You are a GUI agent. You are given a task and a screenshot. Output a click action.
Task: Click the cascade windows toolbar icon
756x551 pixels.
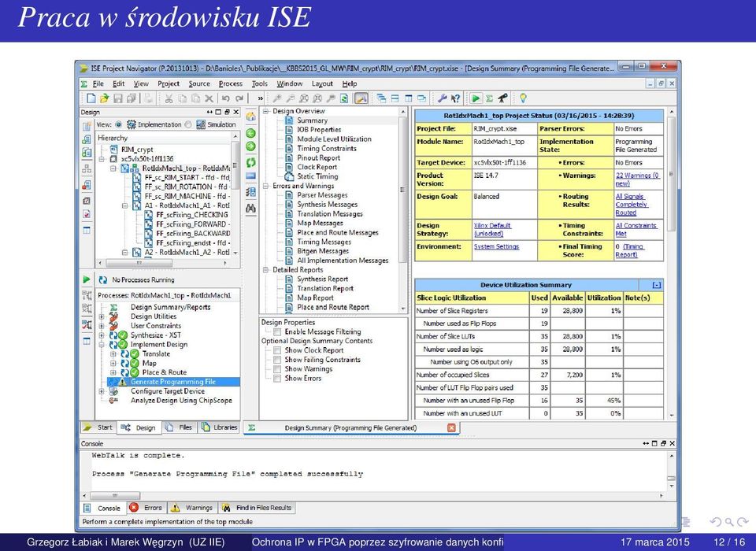click(381, 98)
